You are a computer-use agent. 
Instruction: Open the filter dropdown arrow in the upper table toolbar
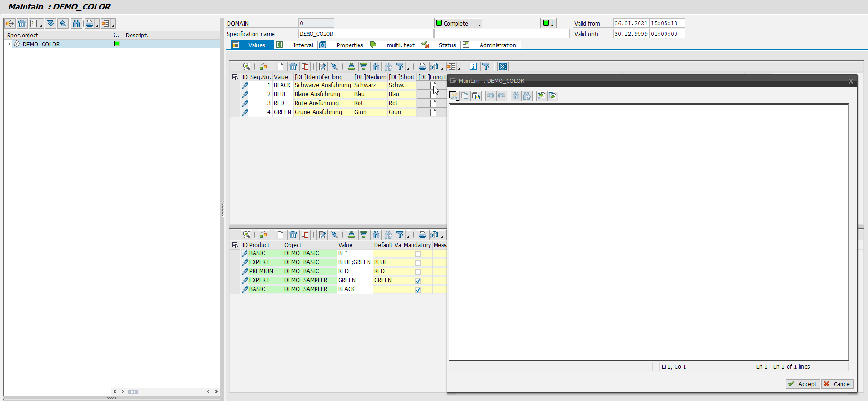point(408,68)
